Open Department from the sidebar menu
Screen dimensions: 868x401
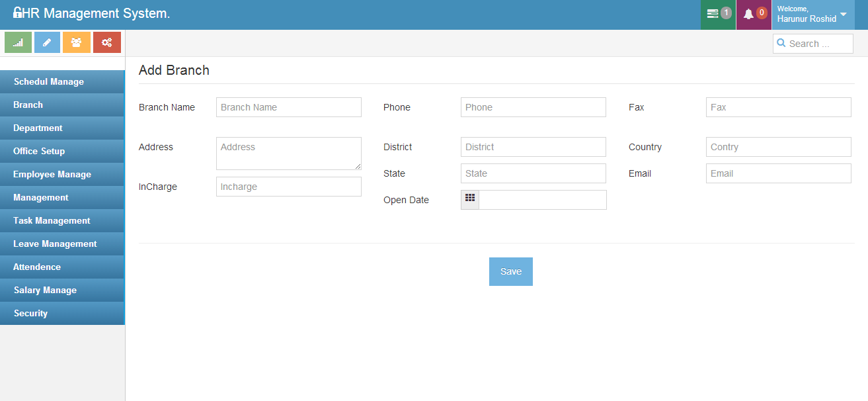point(38,128)
